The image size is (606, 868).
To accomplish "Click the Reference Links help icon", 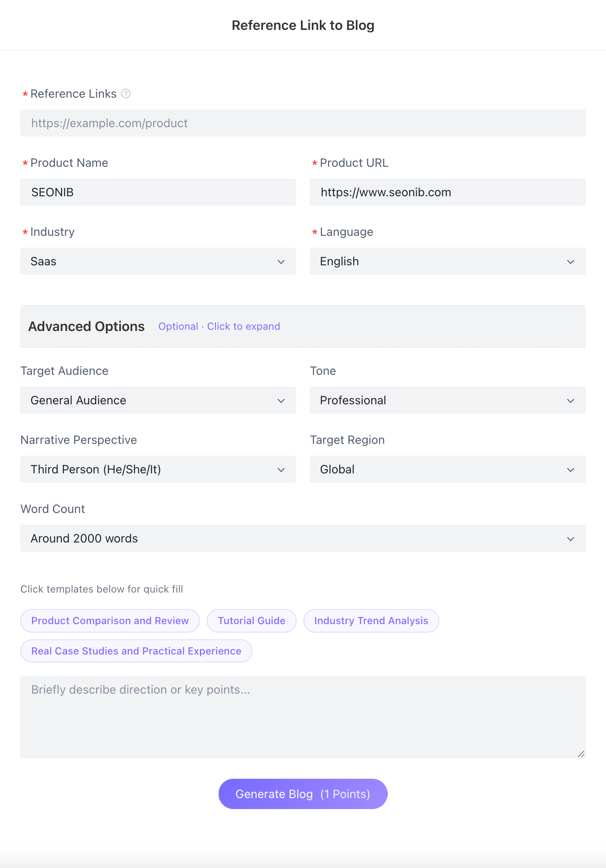I will (x=126, y=93).
